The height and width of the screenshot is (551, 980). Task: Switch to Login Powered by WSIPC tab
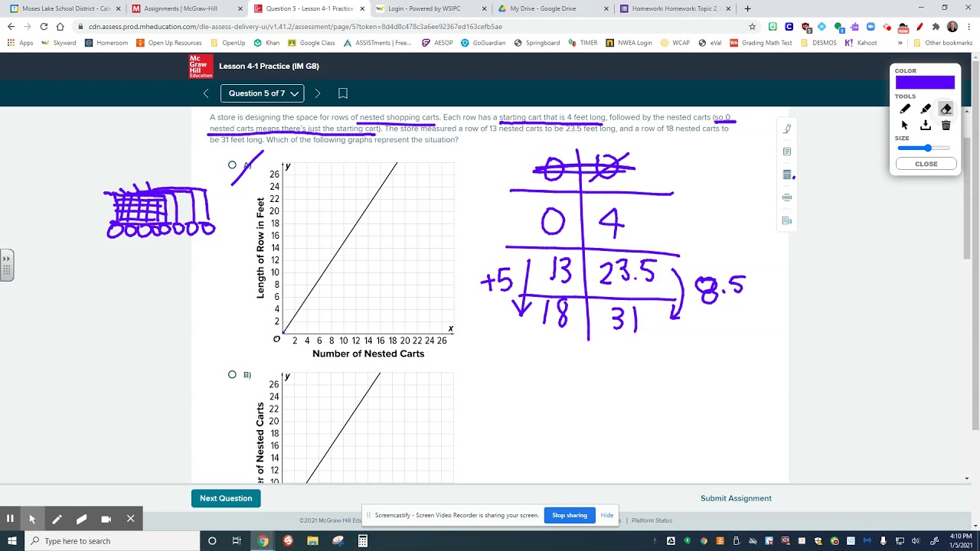tap(430, 8)
